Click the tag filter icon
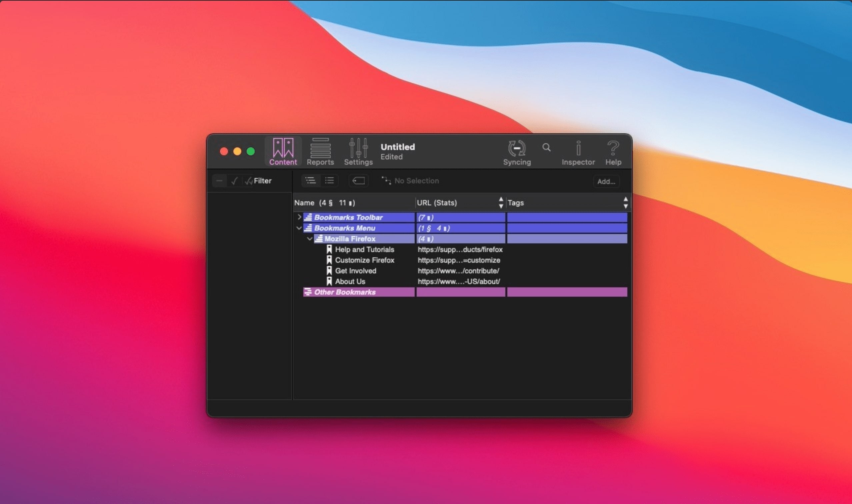This screenshot has width=852, height=504. tap(358, 180)
